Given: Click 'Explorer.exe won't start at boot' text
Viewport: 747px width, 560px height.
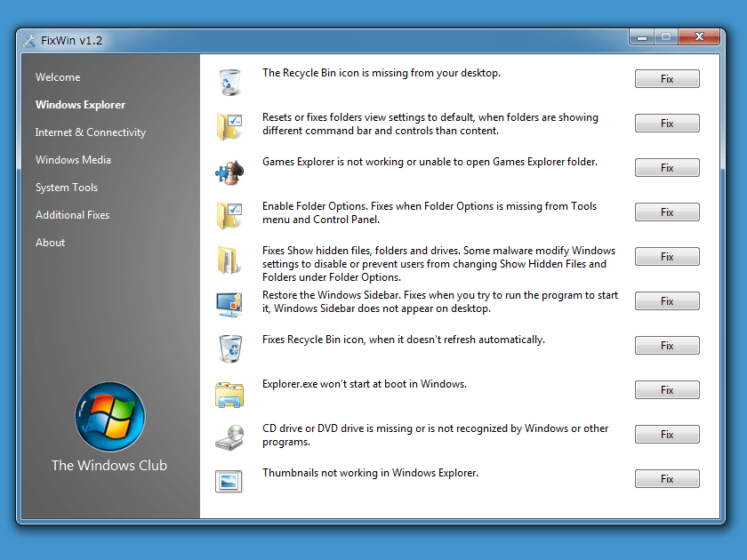Looking at the screenshot, I should point(365,384).
